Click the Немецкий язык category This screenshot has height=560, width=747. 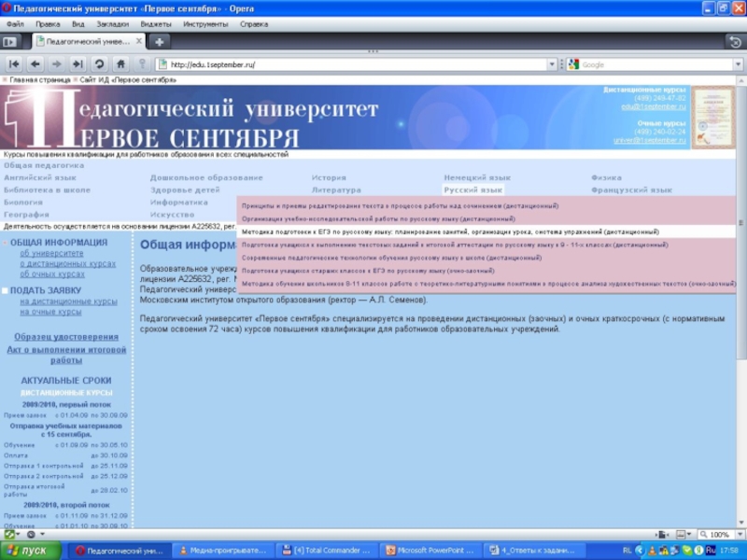(x=477, y=177)
